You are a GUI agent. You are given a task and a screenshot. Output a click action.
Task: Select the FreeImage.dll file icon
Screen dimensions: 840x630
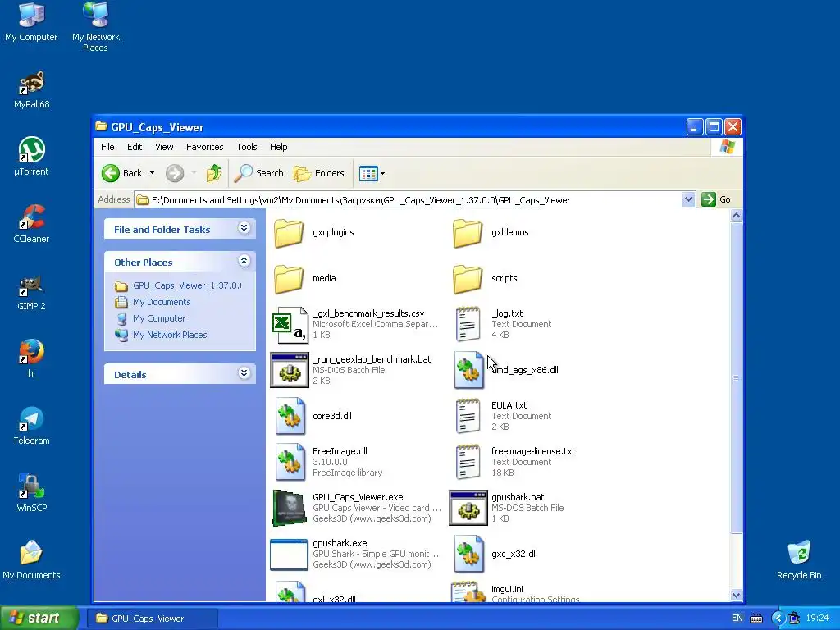point(290,463)
